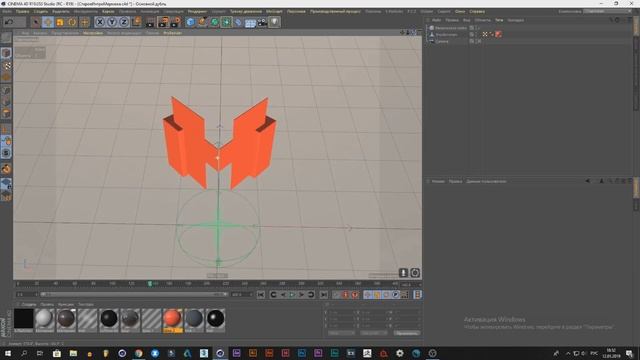This screenshot has width=640, height=360.
Task: Select the glossy black material at row end
Action: [216, 320]
